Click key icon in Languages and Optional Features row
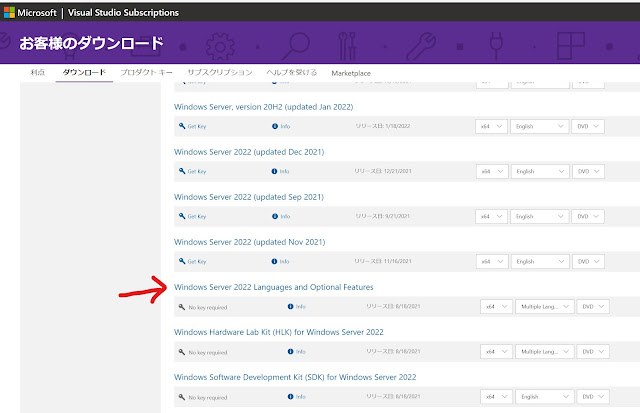Screen dimensions: 640x413 tap(182, 306)
